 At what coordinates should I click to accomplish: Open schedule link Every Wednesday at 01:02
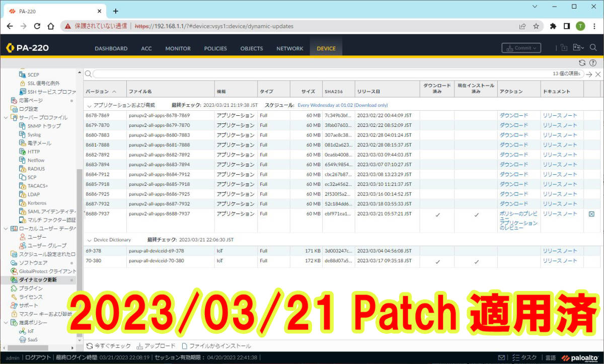(x=343, y=105)
